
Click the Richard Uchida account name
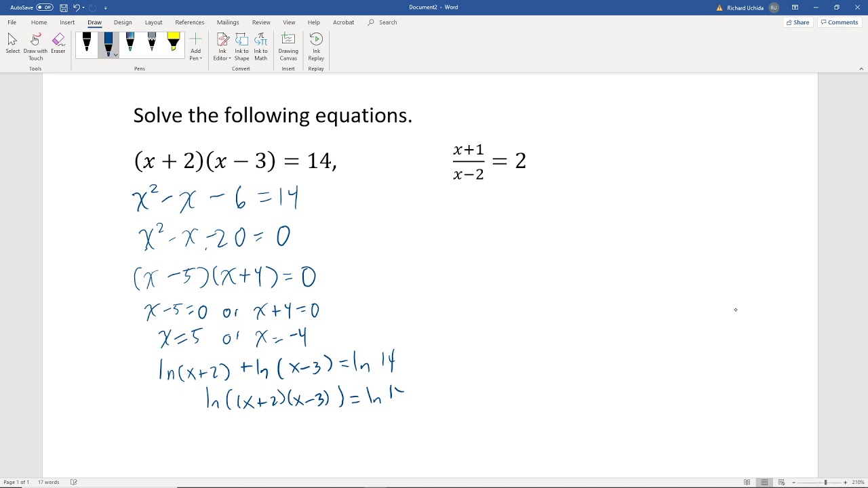click(745, 8)
